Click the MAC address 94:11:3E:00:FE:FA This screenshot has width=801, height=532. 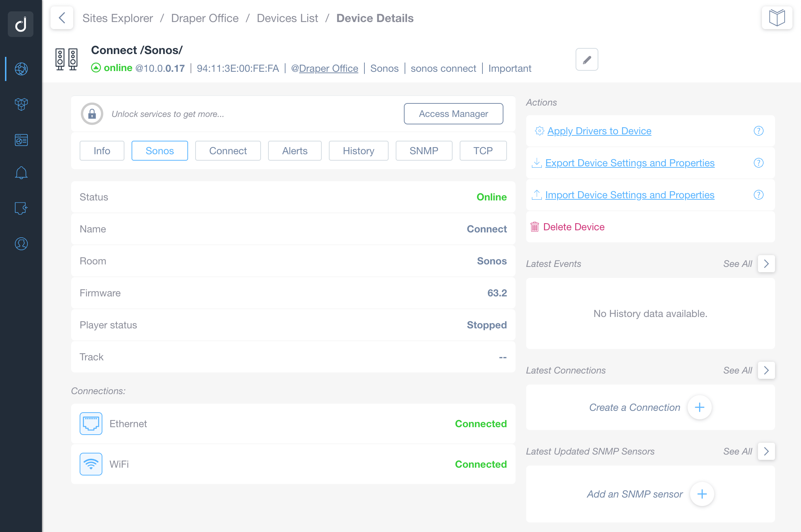click(x=238, y=68)
